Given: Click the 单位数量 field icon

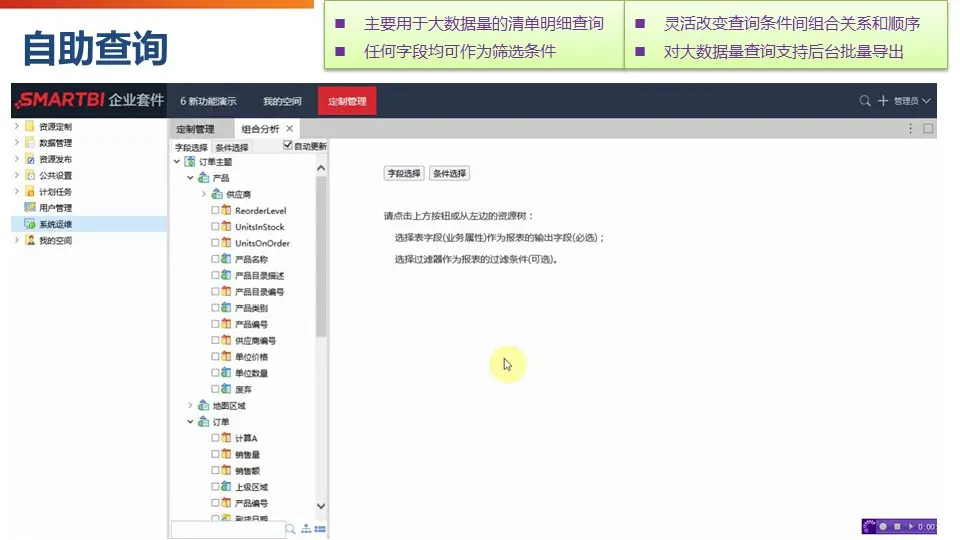Looking at the screenshot, I should click(226, 373).
